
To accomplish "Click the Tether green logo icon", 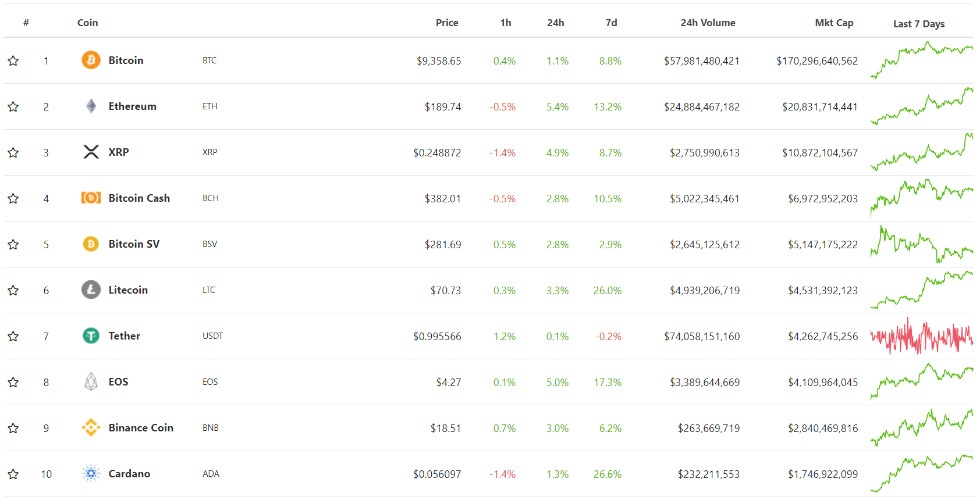I will click(x=91, y=335).
